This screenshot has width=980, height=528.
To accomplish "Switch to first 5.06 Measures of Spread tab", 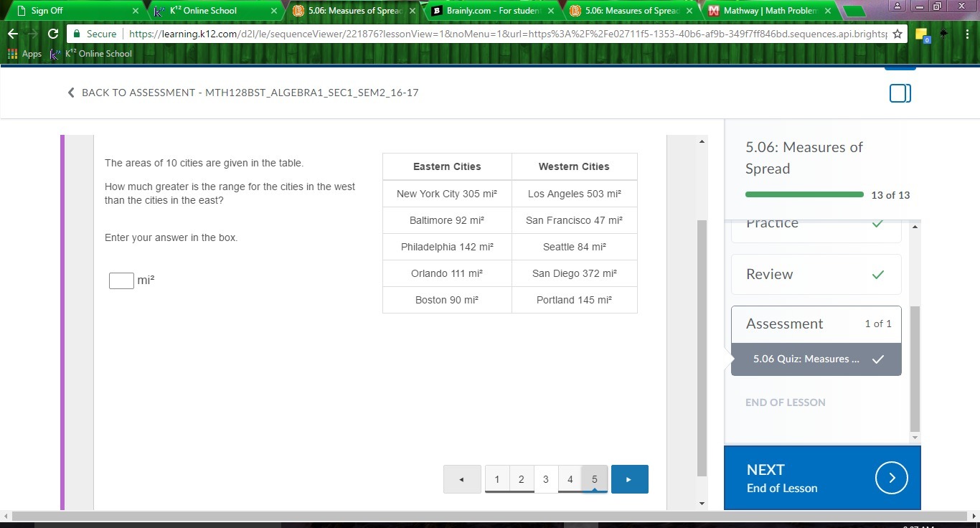I will [x=353, y=11].
